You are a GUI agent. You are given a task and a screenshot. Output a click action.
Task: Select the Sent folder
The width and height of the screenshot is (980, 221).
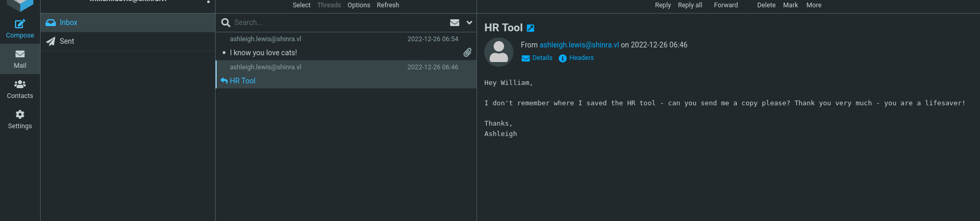point(67,41)
